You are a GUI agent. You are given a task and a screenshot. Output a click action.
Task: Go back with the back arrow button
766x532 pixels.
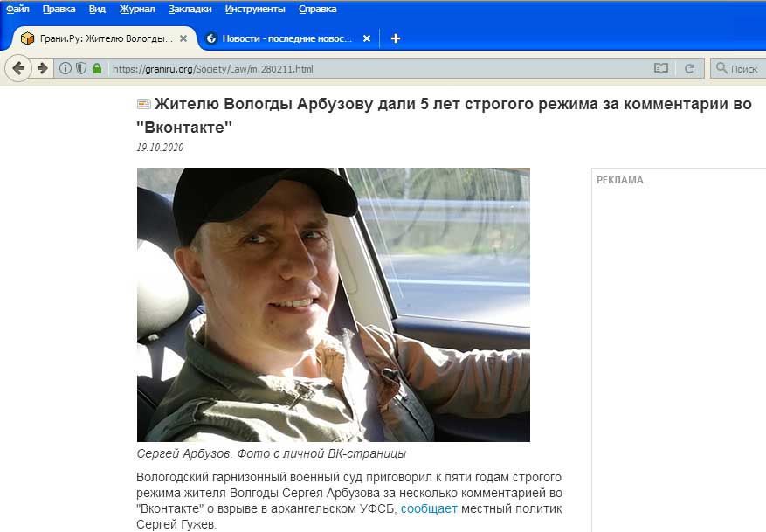(18, 68)
